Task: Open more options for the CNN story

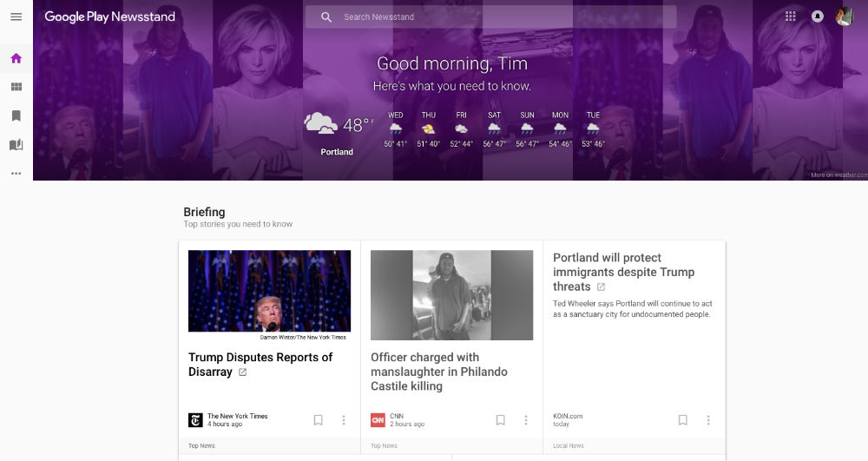Action: (x=526, y=420)
